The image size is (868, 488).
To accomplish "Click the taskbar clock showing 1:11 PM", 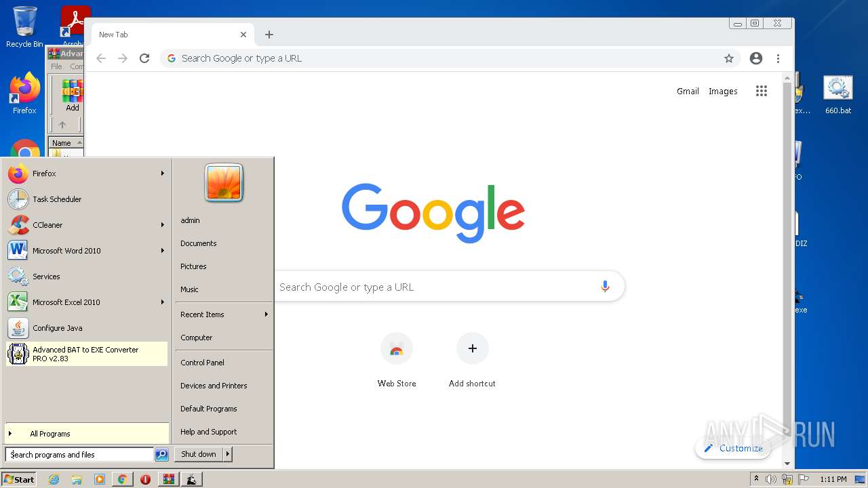I will (833, 479).
